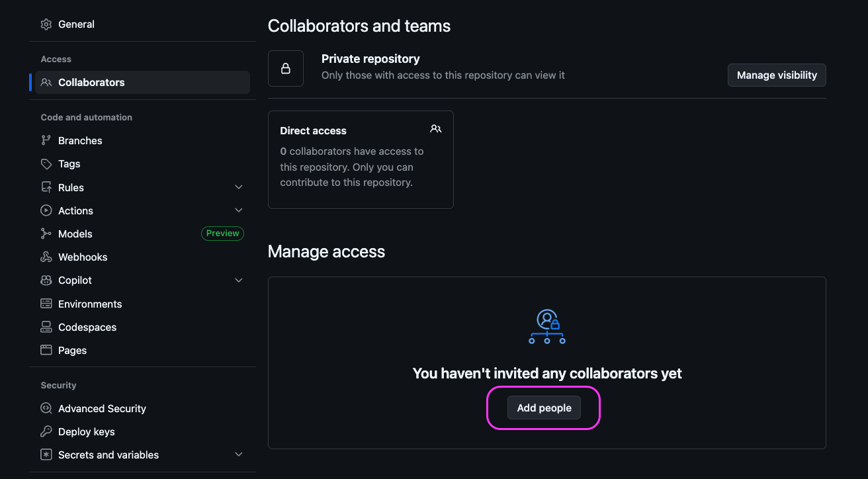Click the Branches icon in sidebar
Image resolution: width=868 pixels, height=479 pixels.
pyautogui.click(x=46, y=140)
